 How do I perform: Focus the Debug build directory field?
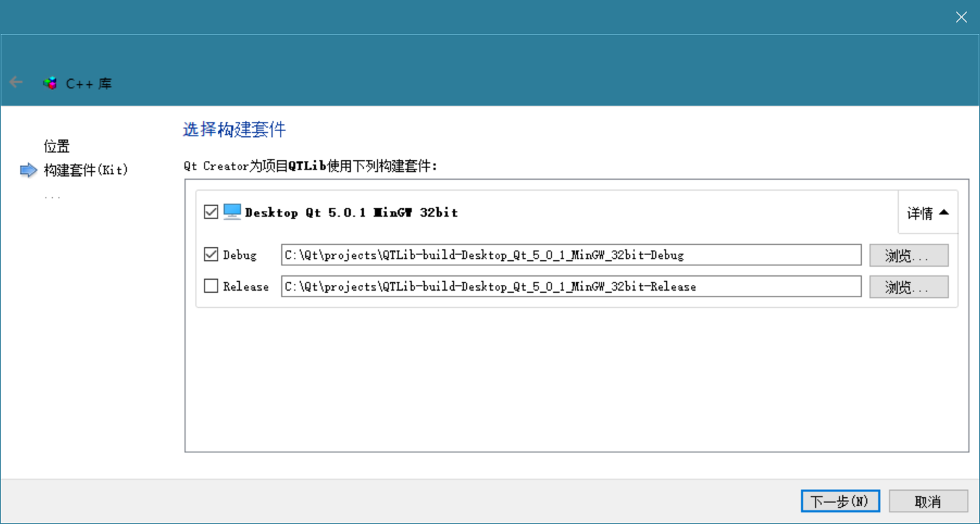[x=570, y=255]
